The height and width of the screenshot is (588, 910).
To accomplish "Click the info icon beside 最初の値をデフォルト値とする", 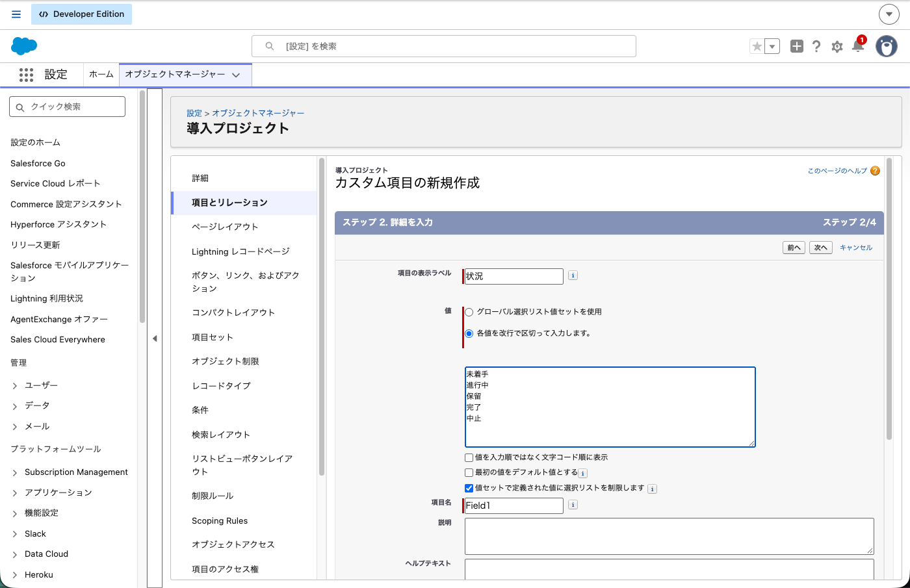I will pos(583,474).
